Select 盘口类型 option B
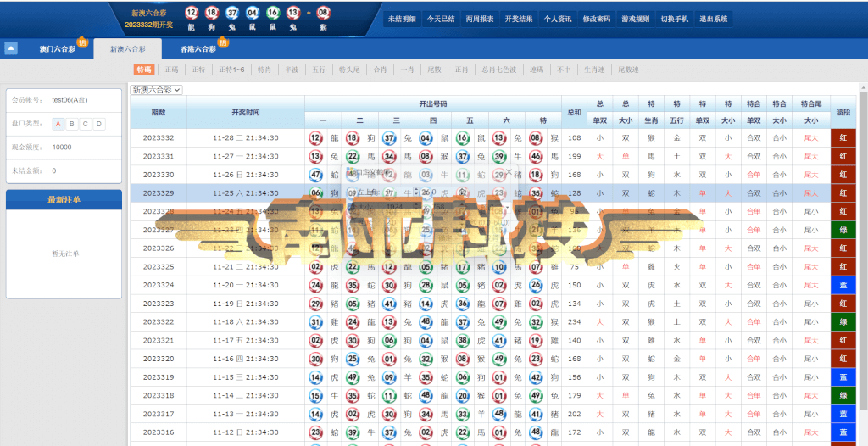 (72, 124)
